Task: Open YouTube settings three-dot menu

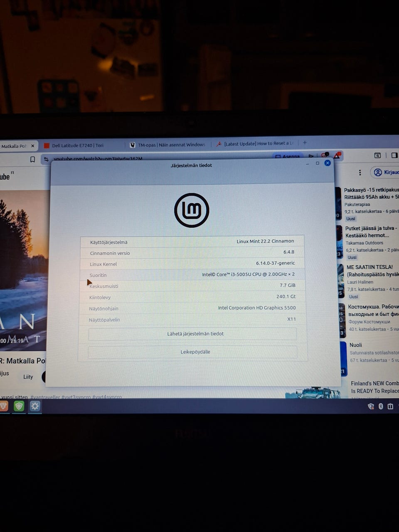Action: pyautogui.click(x=360, y=172)
